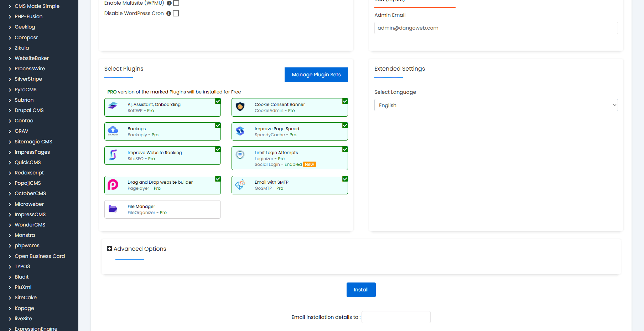Click the SoftWP plugin icon
This screenshot has height=331, width=644.
tap(113, 106)
